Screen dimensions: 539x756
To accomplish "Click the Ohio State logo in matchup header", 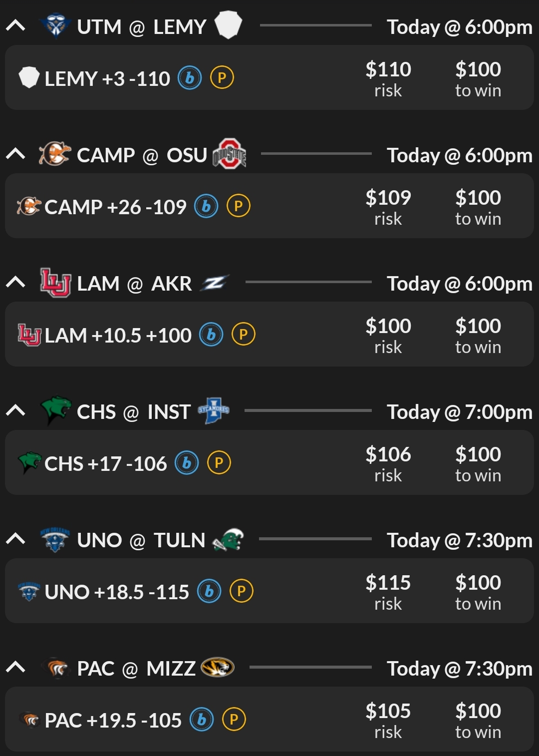I will 230,154.
